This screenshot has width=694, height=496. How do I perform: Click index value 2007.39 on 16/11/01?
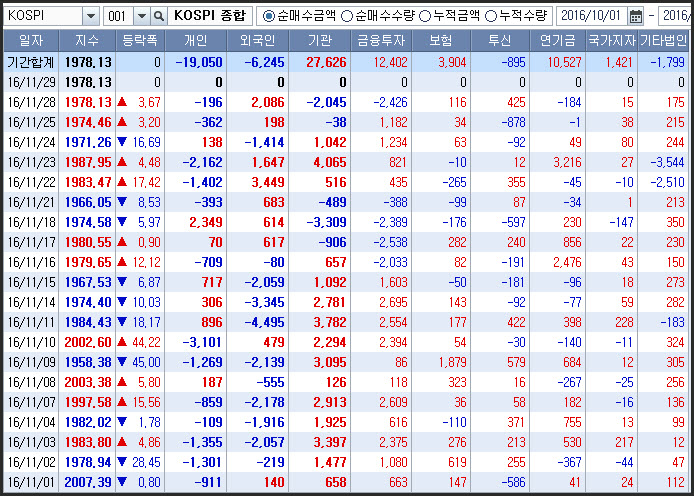coord(88,482)
